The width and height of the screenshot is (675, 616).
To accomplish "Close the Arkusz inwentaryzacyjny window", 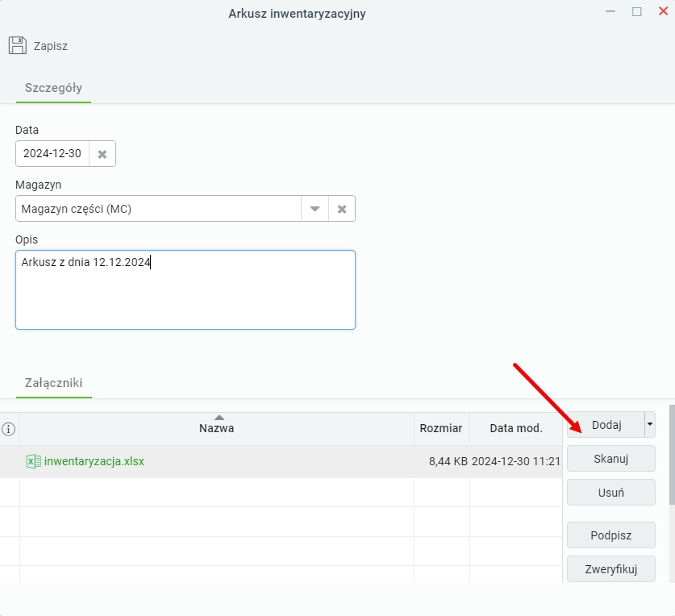I will coord(663,11).
